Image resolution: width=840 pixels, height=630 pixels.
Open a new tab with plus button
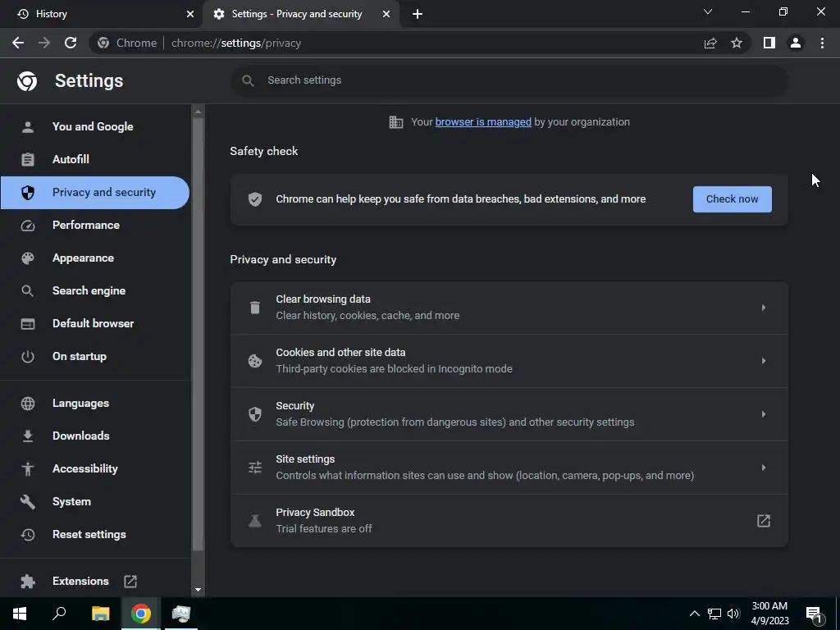pos(418,14)
